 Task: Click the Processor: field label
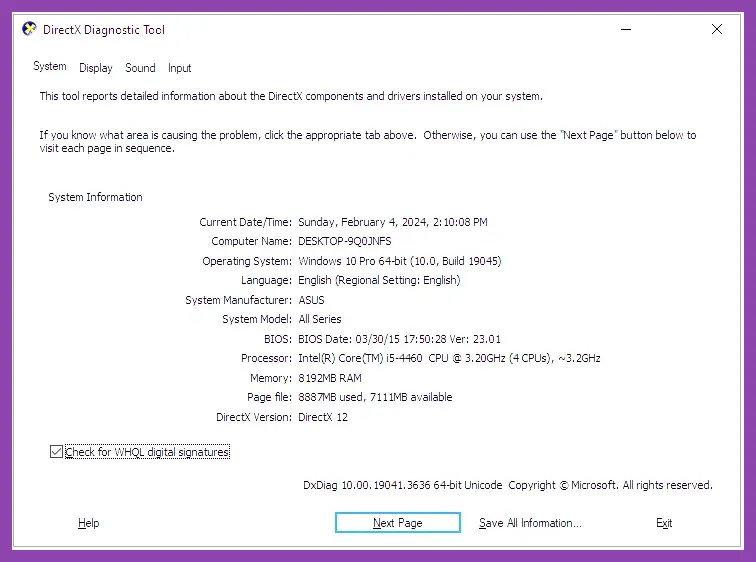pyautogui.click(x=266, y=358)
